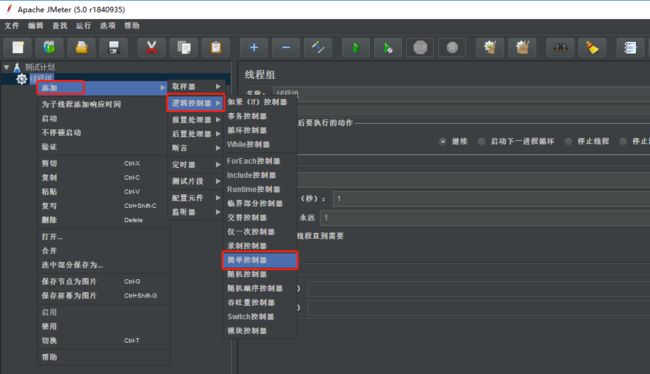Click the New test plan toolbar icon

[x=18, y=48]
